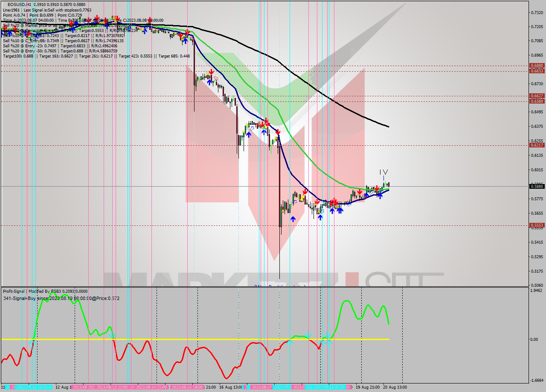The height and width of the screenshot is (392, 546).
Task: Click the red down arrow near the 0.6730 pullback
Action: 211,72
